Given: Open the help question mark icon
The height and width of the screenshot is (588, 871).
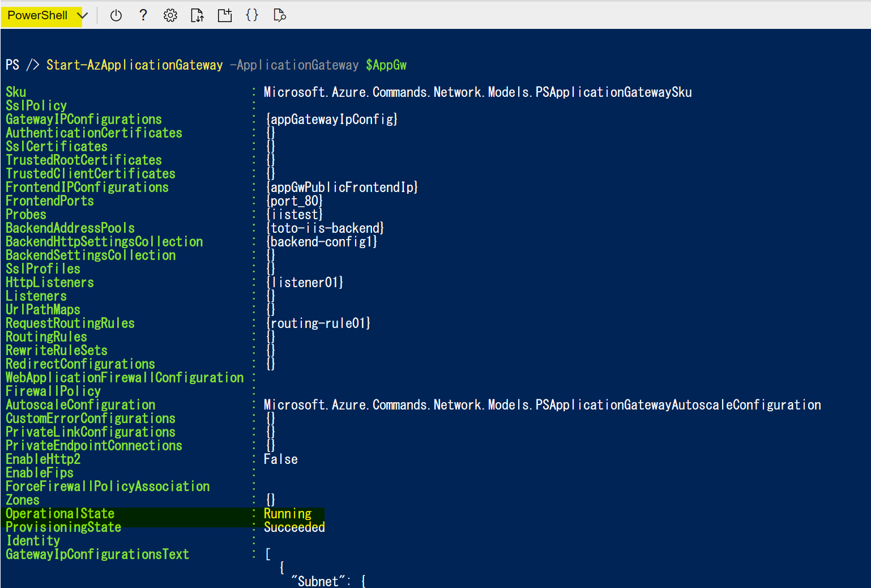Looking at the screenshot, I should point(143,15).
